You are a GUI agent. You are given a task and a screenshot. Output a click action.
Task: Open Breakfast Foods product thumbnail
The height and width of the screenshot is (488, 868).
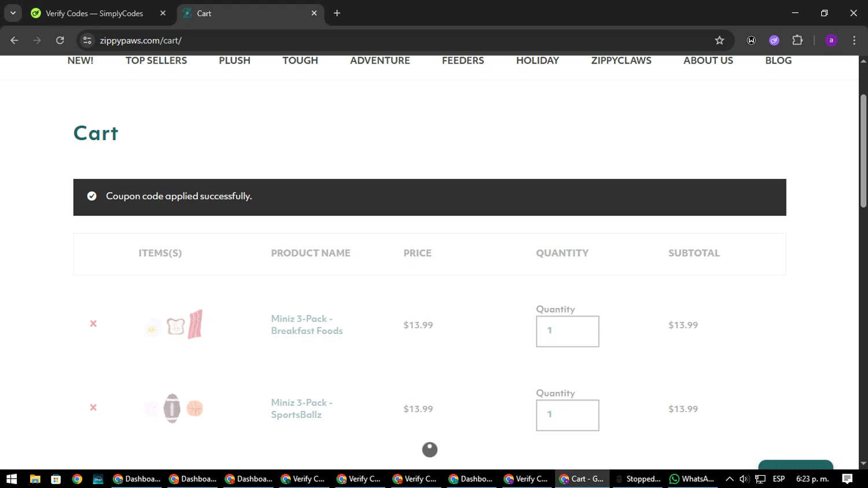(174, 325)
